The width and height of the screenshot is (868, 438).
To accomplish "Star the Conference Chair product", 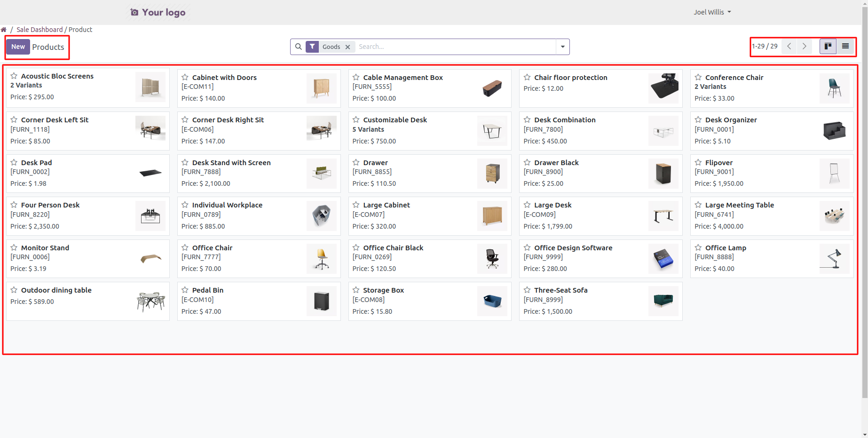I will [x=698, y=77].
